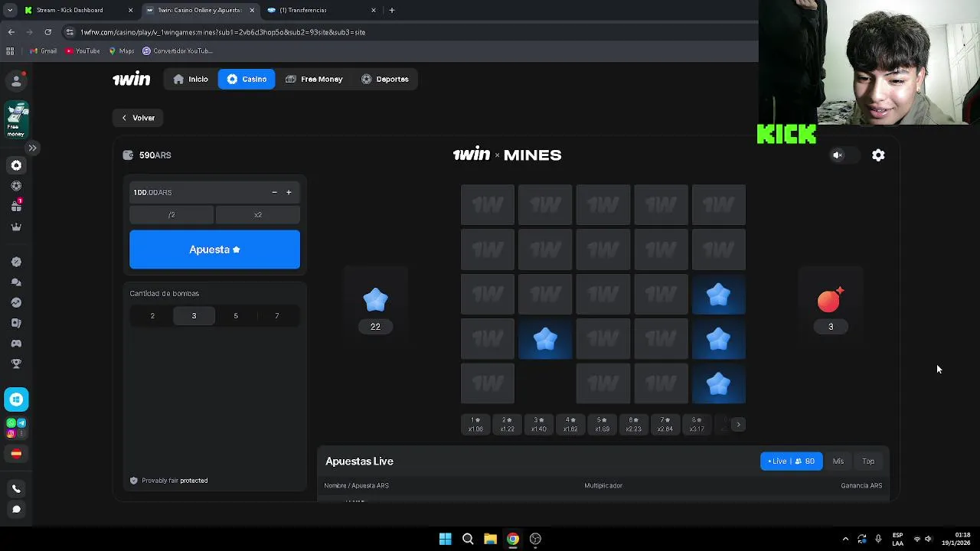The width and height of the screenshot is (980, 551).
Task: Select 5 bombs option
Action: [x=236, y=316]
